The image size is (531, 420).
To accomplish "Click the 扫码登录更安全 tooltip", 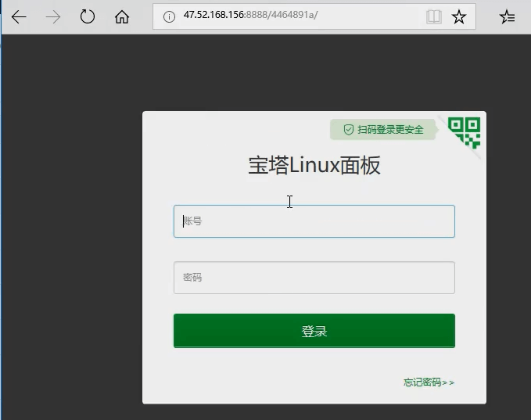I will pyautogui.click(x=383, y=129).
